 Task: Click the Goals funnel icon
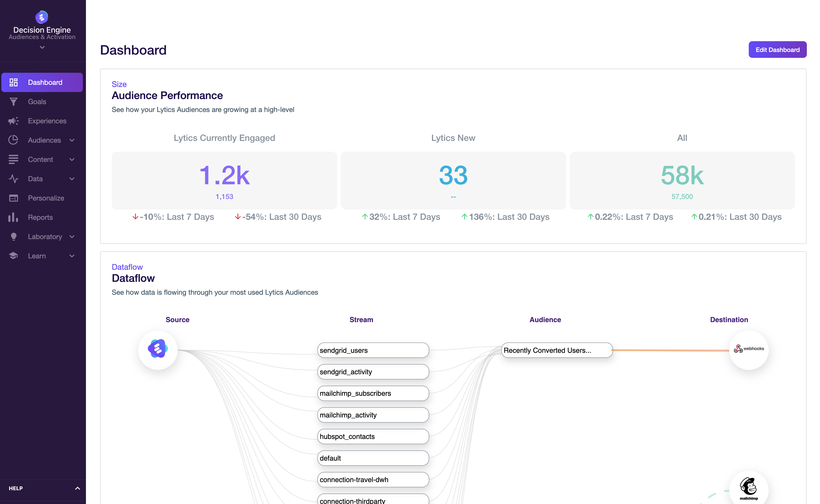[x=13, y=102]
